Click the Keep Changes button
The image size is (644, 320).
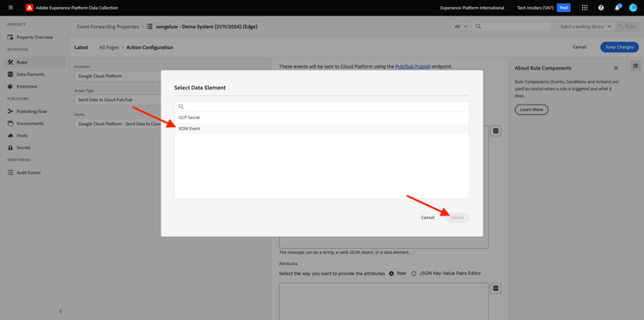coord(619,47)
